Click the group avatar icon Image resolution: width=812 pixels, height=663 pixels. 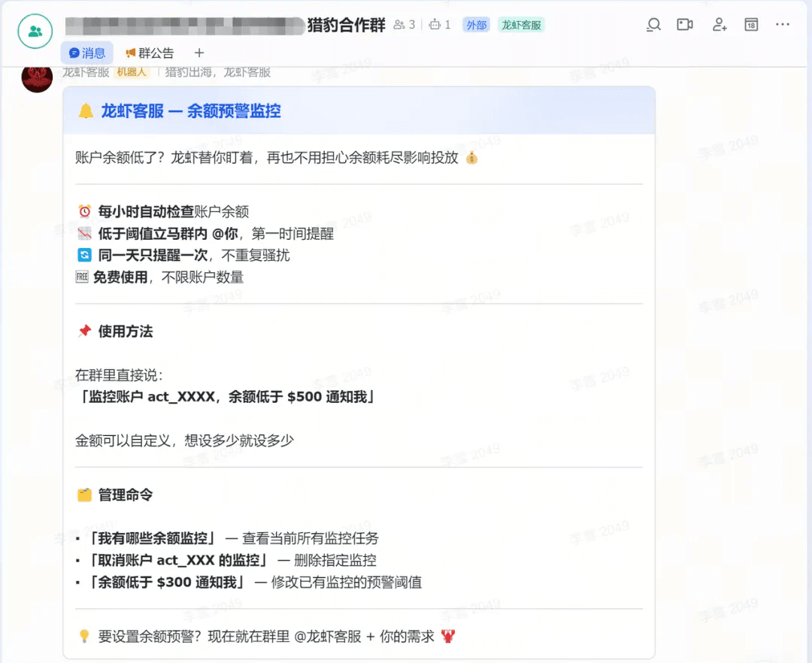click(x=35, y=31)
